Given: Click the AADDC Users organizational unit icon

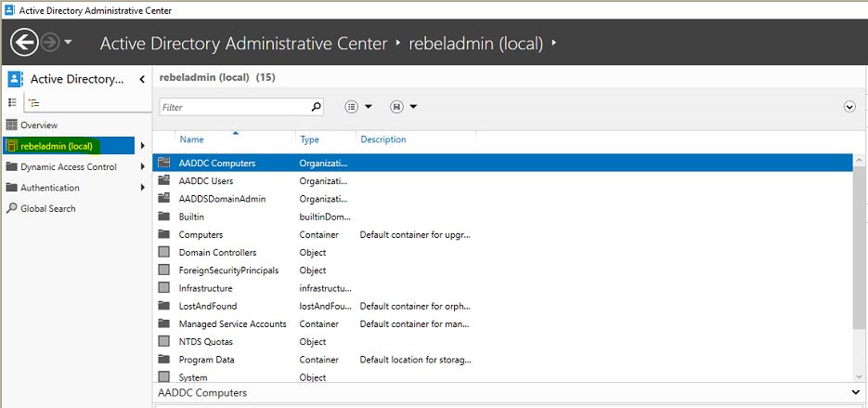Looking at the screenshot, I should click(x=163, y=180).
